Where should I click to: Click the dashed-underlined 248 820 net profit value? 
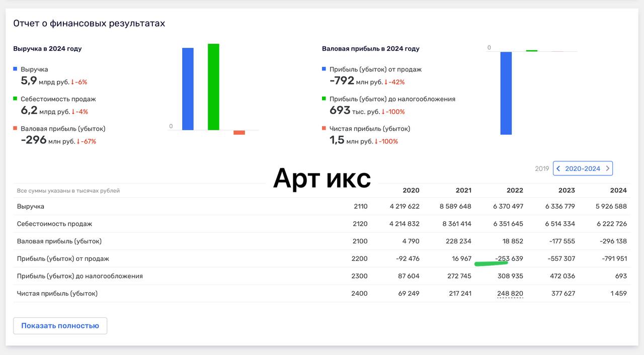coord(509,293)
